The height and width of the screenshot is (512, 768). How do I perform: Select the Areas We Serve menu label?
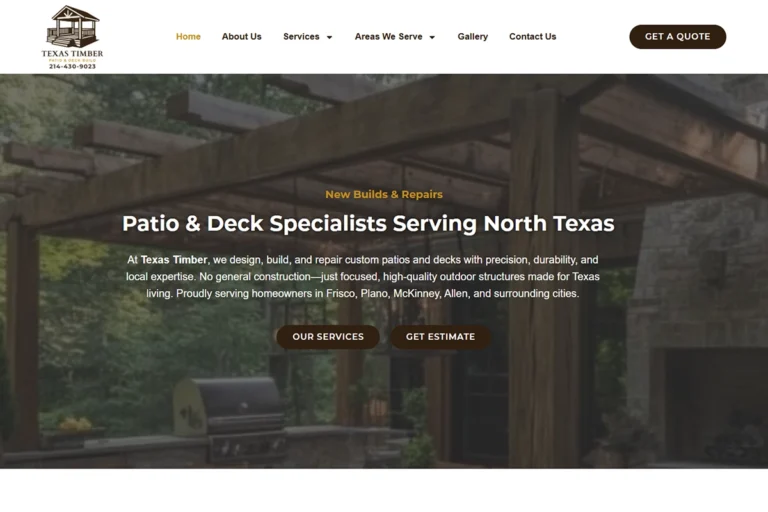(x=388, y=37)
